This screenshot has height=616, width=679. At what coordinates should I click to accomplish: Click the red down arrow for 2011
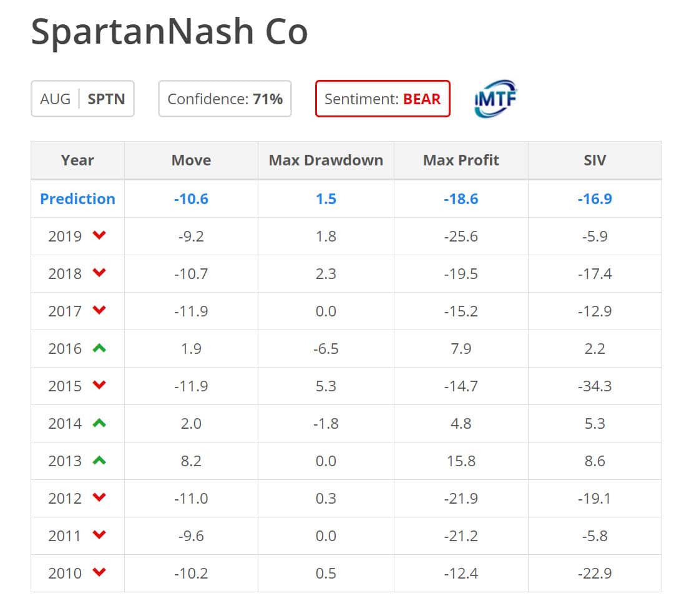tap(99, 535)
